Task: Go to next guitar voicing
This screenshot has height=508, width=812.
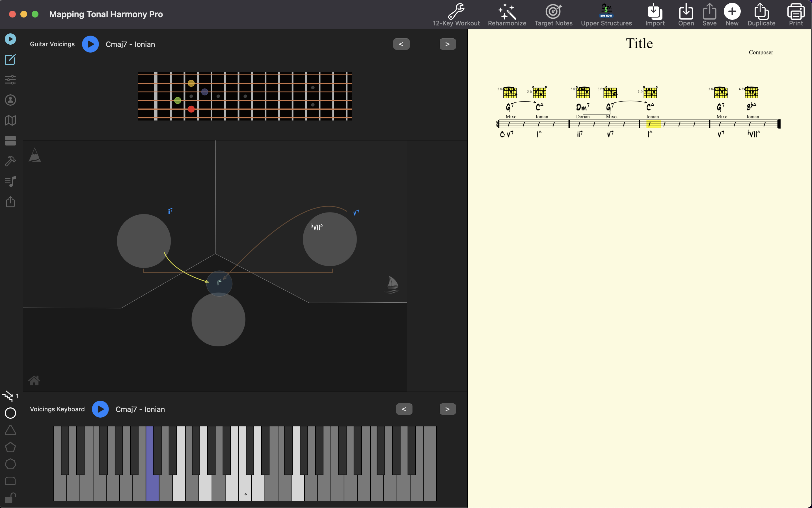Action: coord(448,44)
